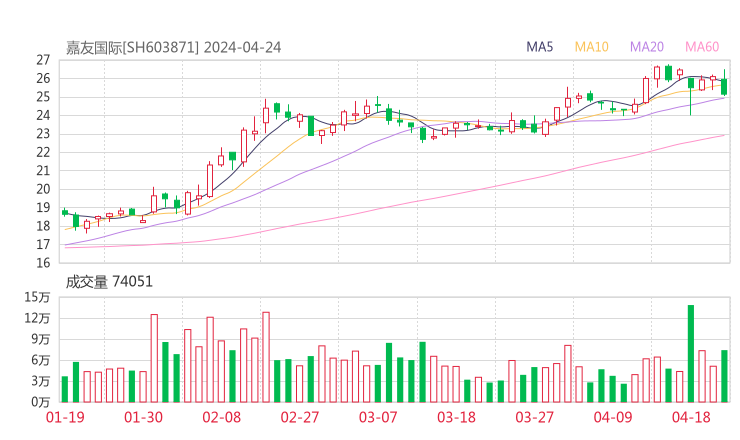Image resolution: width=740 pixels, height=440 pixels.
Task: Click the 04-18 date axis label
Action: (691, 417)
